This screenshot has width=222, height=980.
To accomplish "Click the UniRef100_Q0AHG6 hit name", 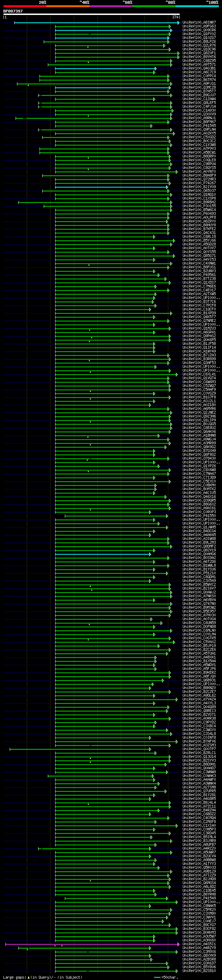I will (x=199, y=554).
